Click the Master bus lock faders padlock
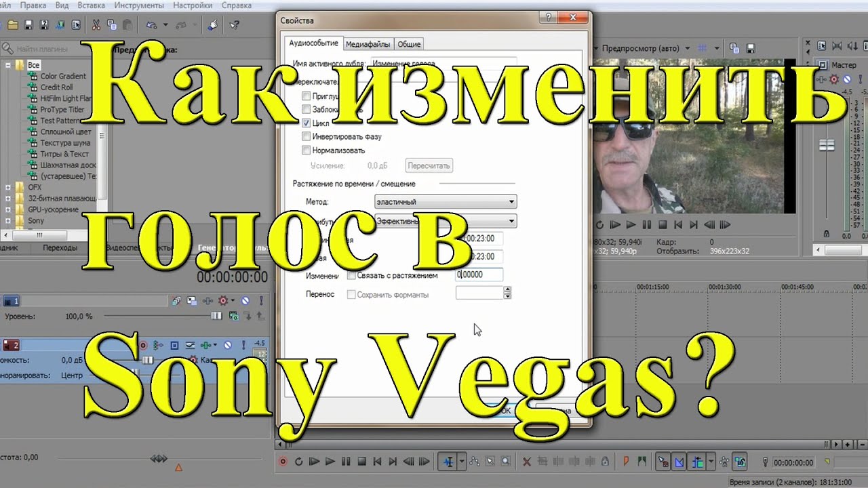The image size is (868, 488). (826, 233)
